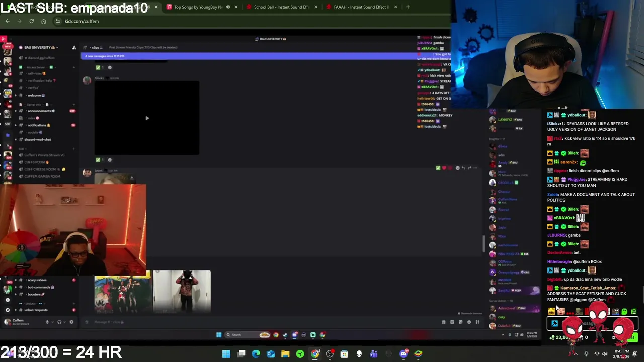Toggle checkmark reaction below the video
Image resolution: width=644 pixels, height=362 pixels.
pos(101,160)
